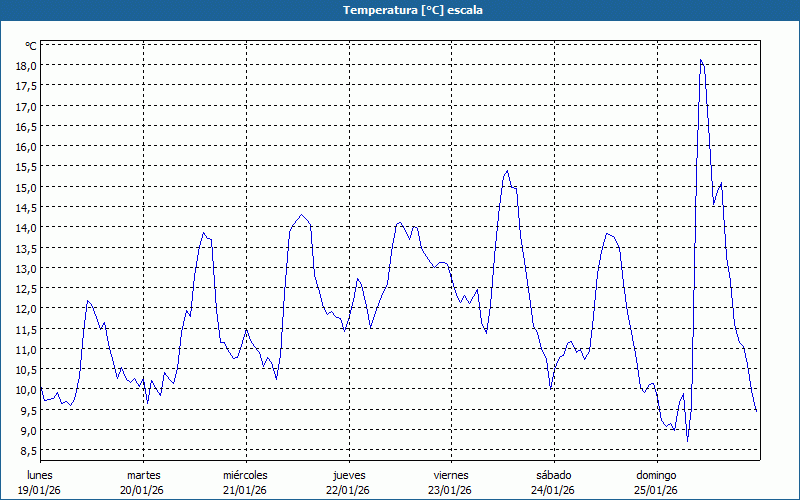Select the "viernes" day marker
Screen dimensions: 800x500
(x=450, y=475)
